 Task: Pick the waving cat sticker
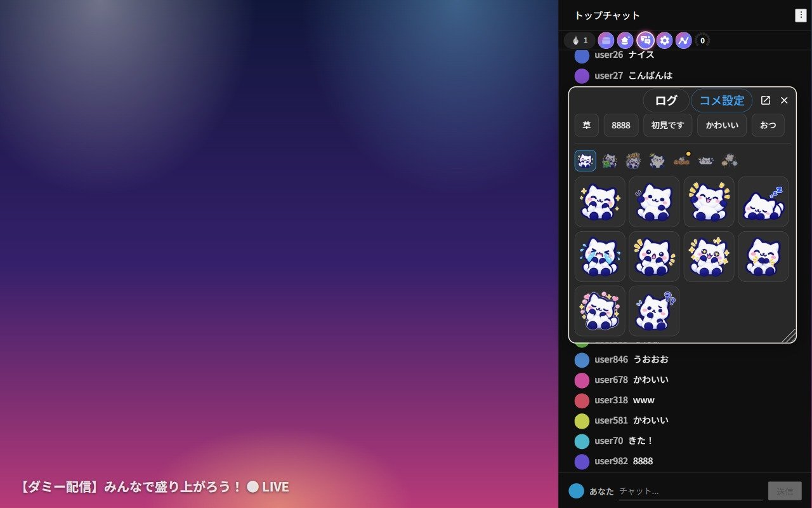(654, 202)
